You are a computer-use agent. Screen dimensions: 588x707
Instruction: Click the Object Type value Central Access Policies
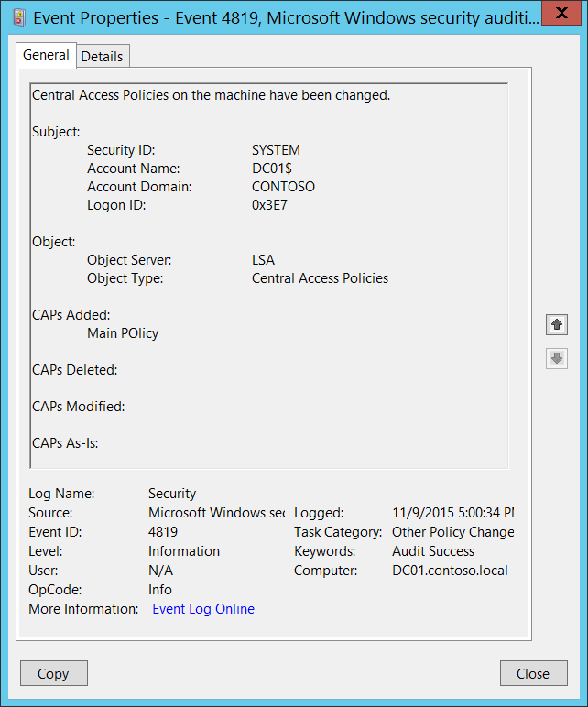(x=320, y=278)
